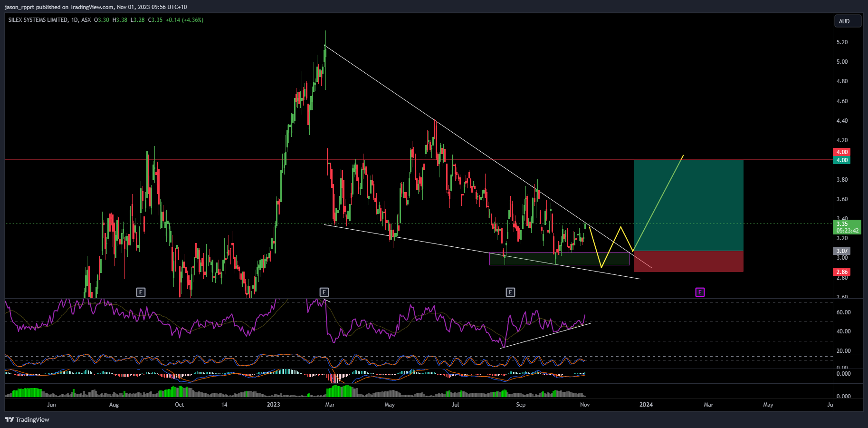This screenshot has width=868, height=428.
Task: Click the gray 3.07 entry price label
Action: point(842,251)
